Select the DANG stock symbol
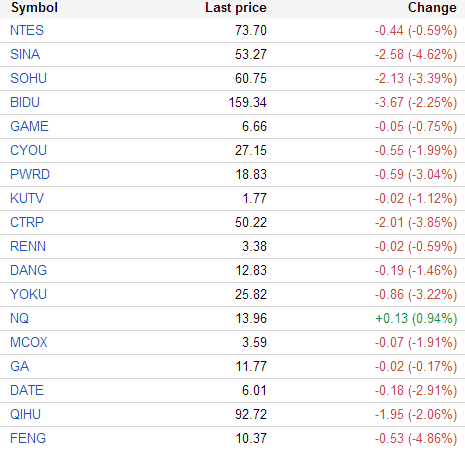The width and height of the screenshot is (465, 450). pos(28,270)
